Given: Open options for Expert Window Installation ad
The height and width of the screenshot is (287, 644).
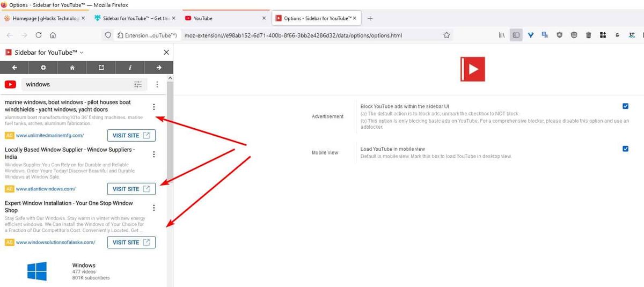Looking at the screenshot, I should [x=154, y=208].
